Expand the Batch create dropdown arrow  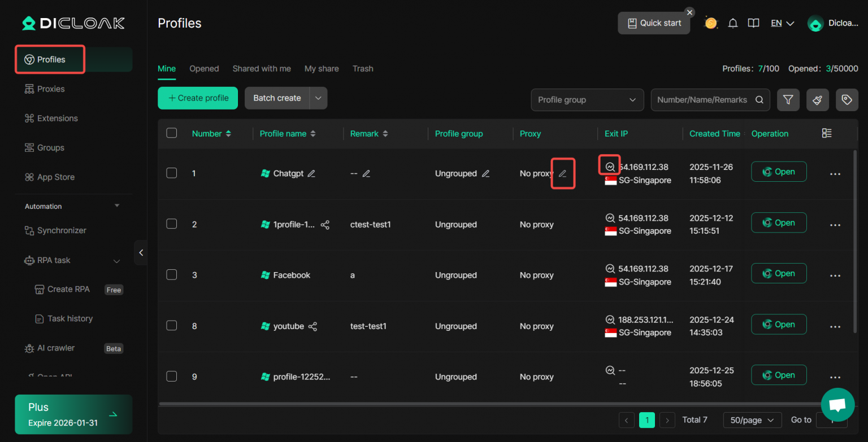(318, 98)
